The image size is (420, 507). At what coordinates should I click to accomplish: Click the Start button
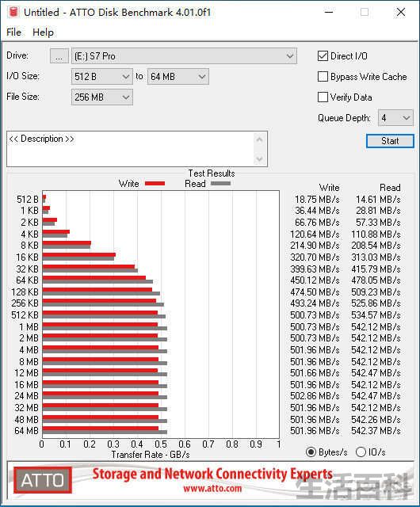390,141
